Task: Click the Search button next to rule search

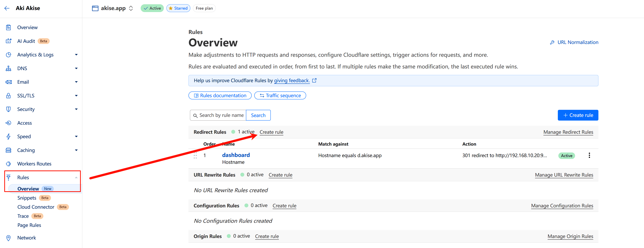Action: pos(258,115)
